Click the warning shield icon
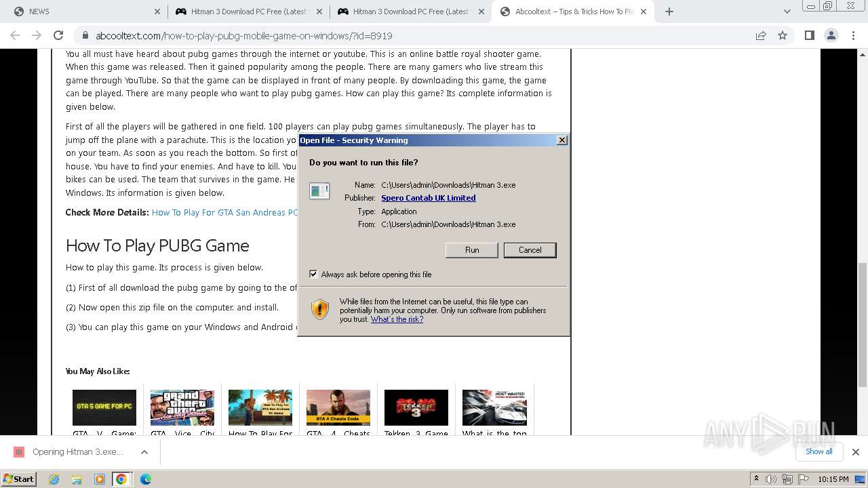This screenshot has height=488, width=868. pyautogui.click(x=320, y=309)
